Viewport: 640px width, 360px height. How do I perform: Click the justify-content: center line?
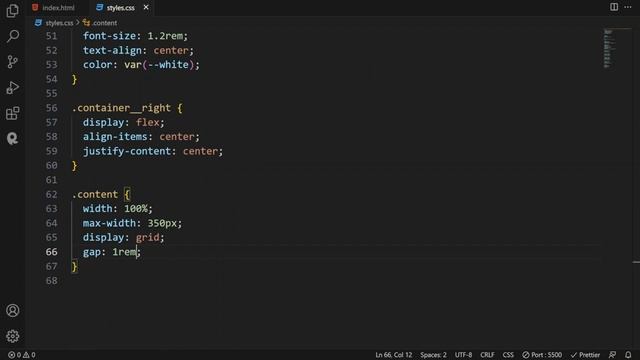point(153,151)
